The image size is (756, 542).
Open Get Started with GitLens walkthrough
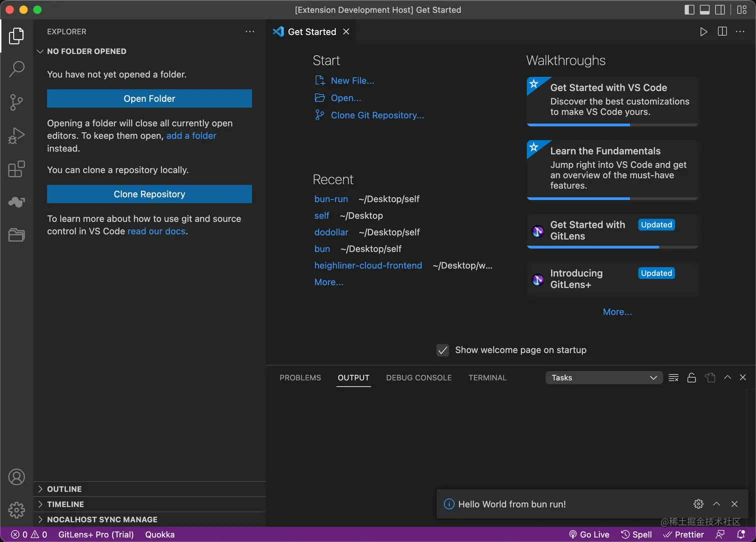point(612,231)
